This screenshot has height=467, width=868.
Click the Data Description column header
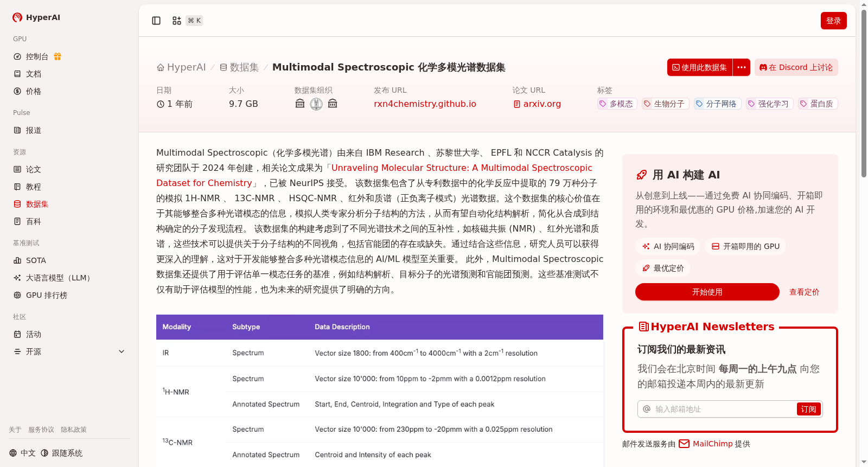pos(342,327)
